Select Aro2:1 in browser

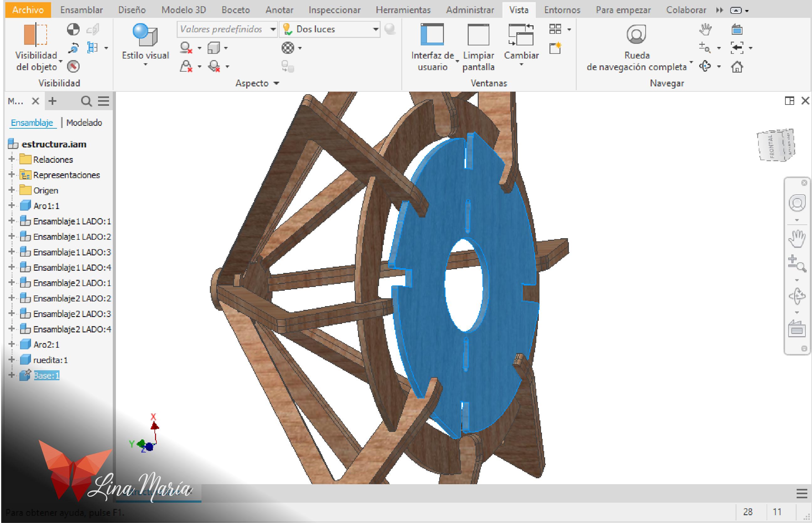coord(46,344)
